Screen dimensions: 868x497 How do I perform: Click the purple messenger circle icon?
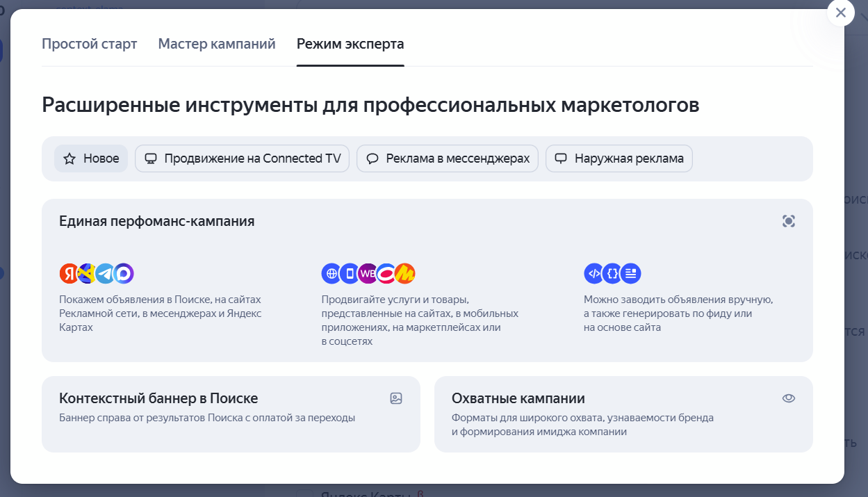tap(124, 273)
